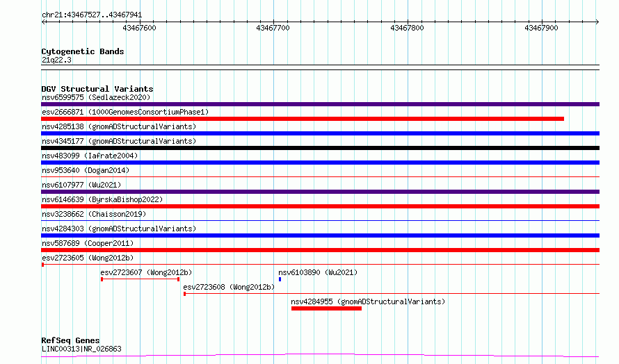The height and width of the screenshot is (364, 619).
Task: Click the esv2723607 (Wong2012b) label
Action: click(146, 272)
